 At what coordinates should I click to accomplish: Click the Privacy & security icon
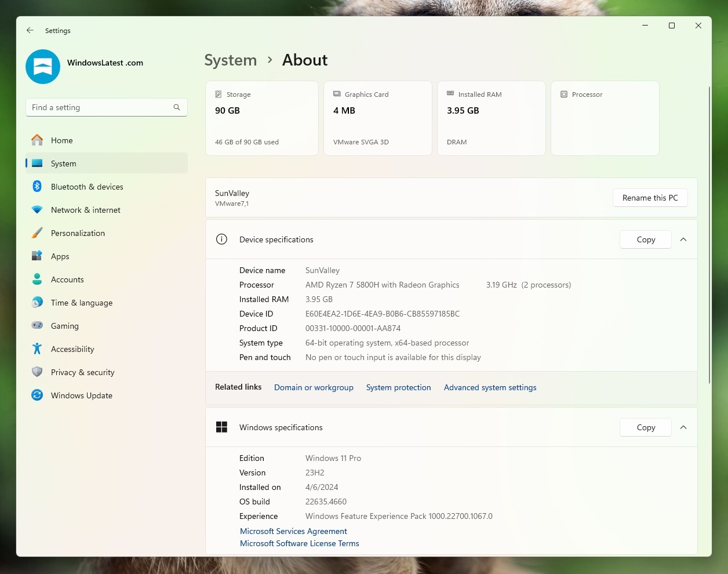37,372
